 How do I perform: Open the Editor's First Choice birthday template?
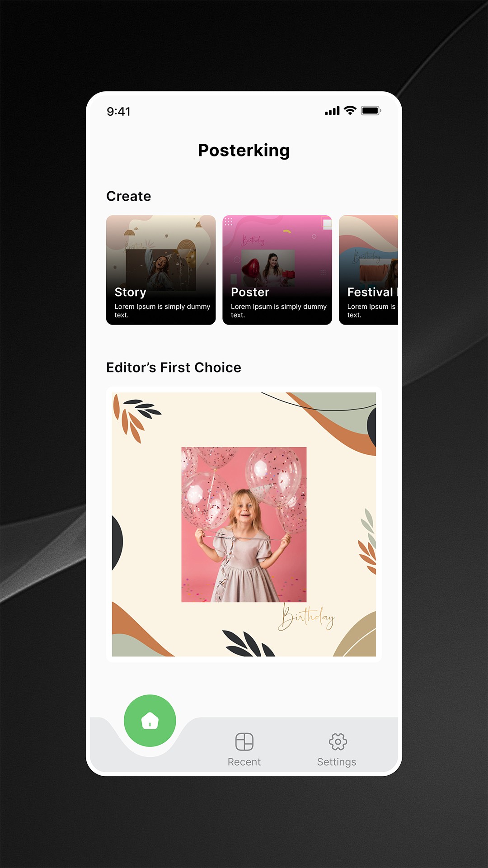[244, 524]
